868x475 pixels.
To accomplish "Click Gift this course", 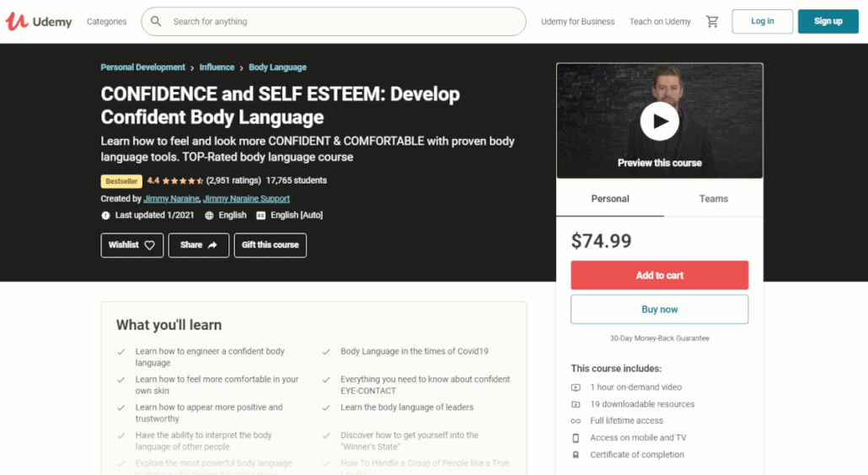I will 270,245.
